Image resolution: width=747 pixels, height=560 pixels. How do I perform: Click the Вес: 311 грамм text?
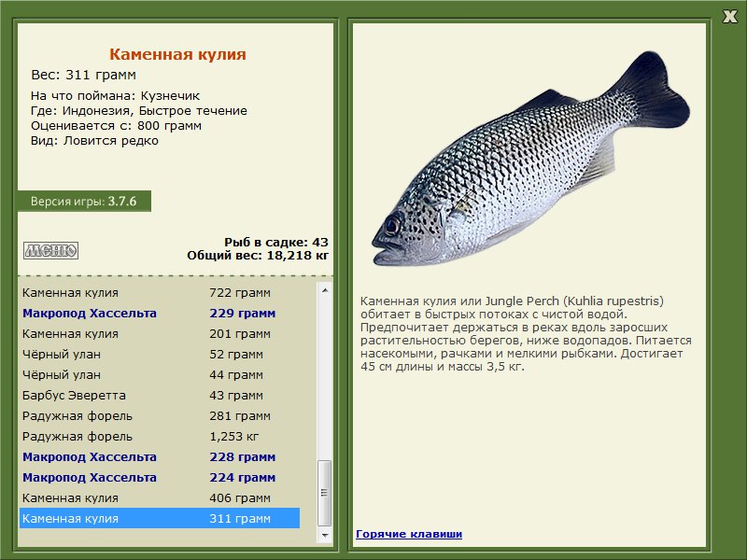click(84, 75)
